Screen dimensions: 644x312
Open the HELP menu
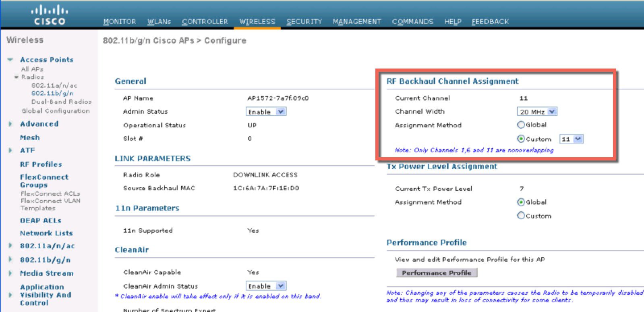453,22
